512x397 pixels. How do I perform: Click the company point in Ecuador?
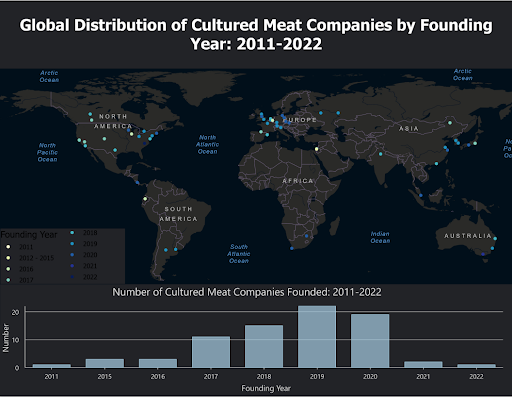145,199
